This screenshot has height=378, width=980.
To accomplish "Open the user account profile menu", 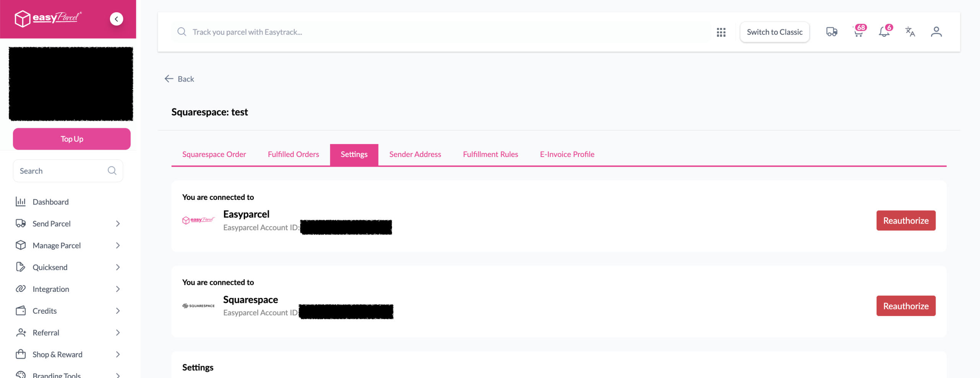I will coord(936,32).
